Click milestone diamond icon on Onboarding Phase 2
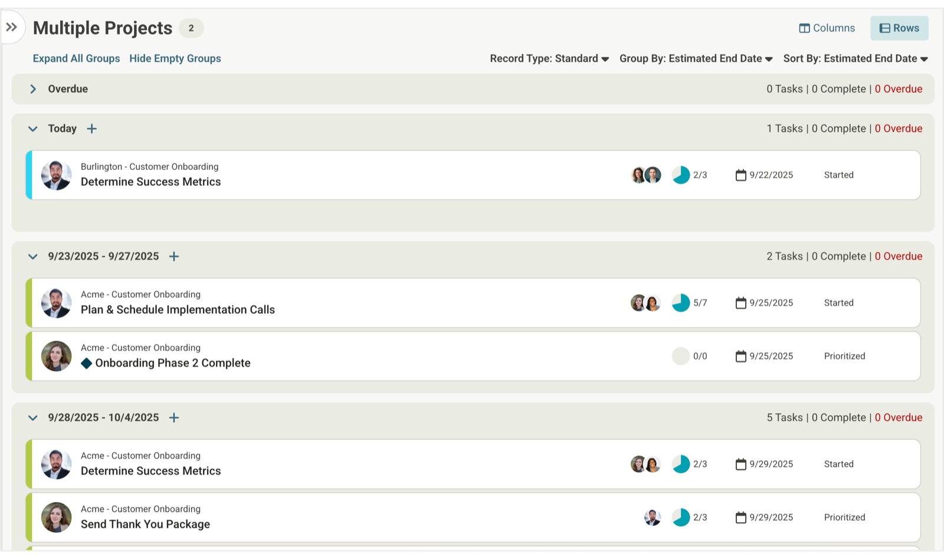Screen dimensions: 944x560 point(87,363)
